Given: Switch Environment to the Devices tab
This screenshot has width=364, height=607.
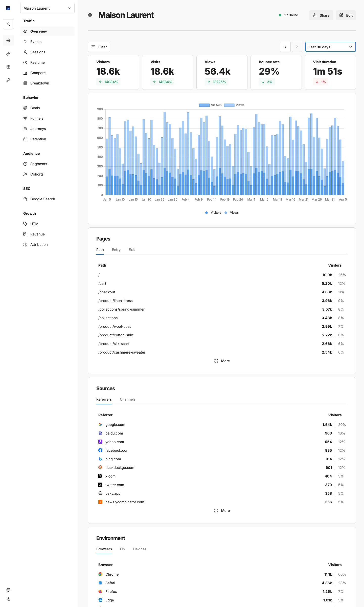Looking at the screenshot, I should (140, 549).
